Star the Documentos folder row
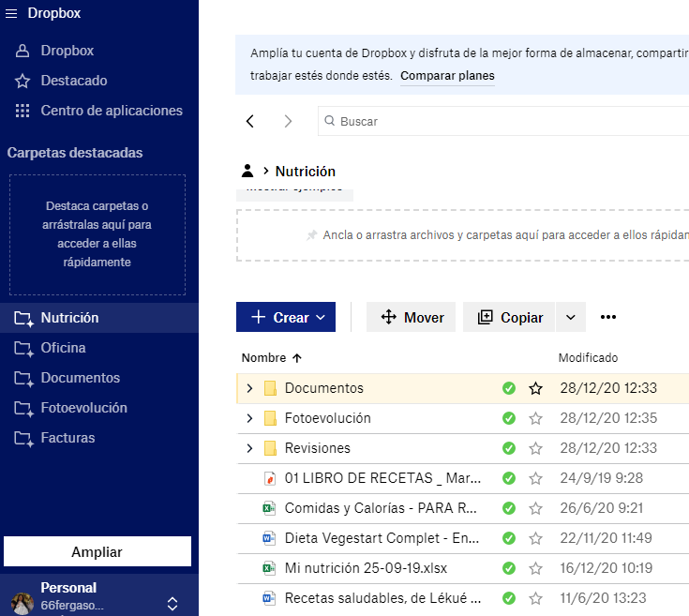689x616 pixels. tap(536, 388)
